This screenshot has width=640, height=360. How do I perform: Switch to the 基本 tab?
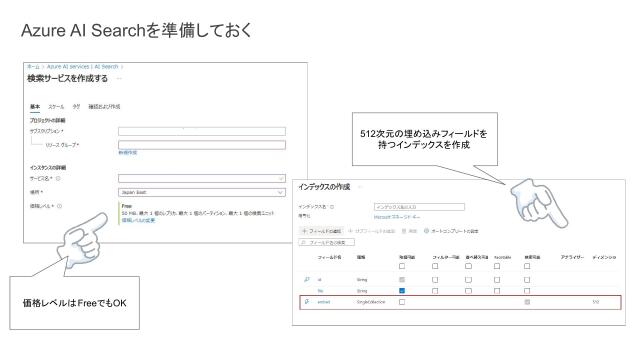coord(35,107)
